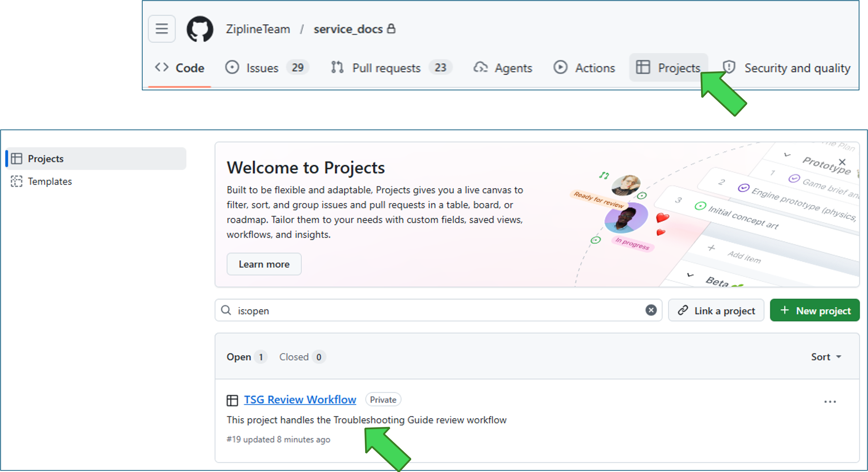Viewport: 868px width, 472px height.
Task: Expand the Sort dropdown
Action: 826,357
